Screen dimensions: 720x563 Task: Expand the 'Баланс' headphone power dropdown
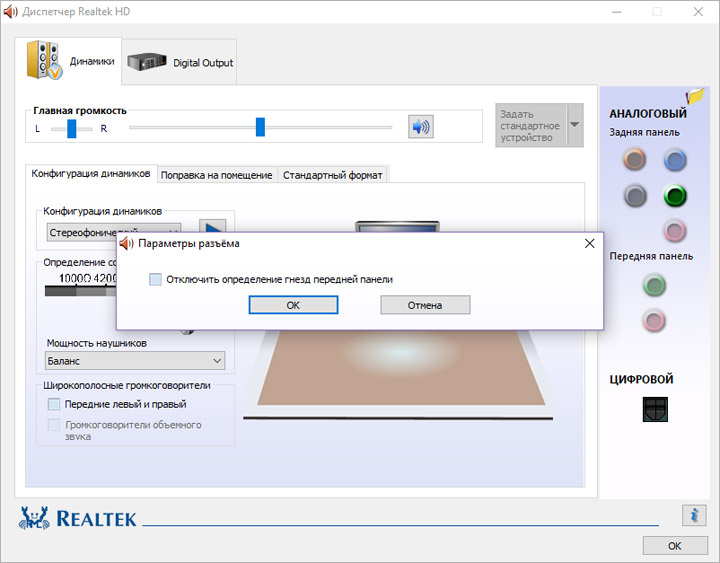pyautogui.click(x=135, y=361)
